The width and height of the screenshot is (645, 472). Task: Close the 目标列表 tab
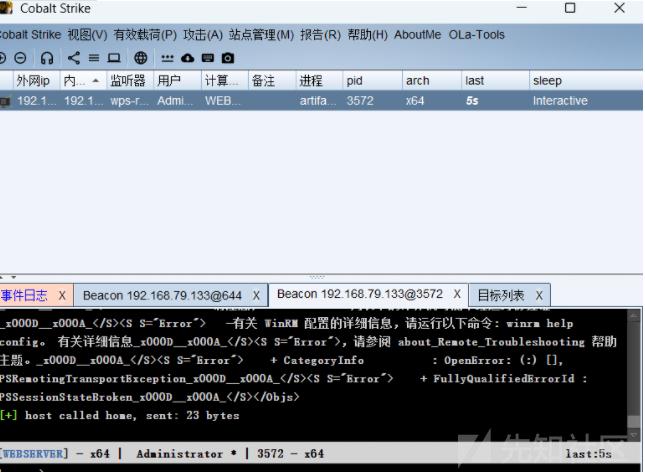click(539, 295)
